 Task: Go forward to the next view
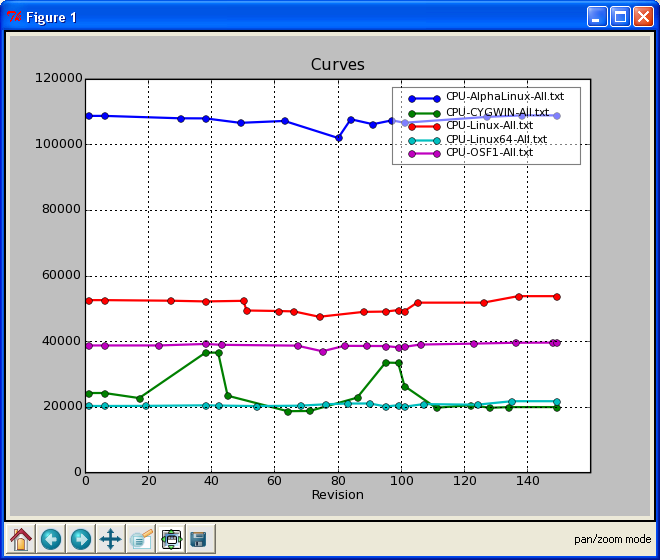pos(81,539)
